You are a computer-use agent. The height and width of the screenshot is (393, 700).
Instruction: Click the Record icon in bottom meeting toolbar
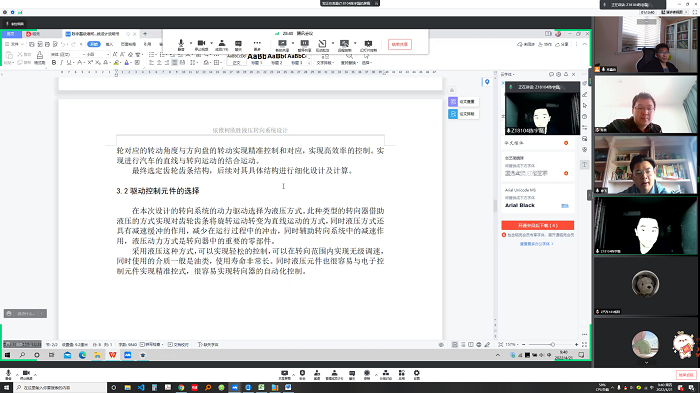(367, 373)
